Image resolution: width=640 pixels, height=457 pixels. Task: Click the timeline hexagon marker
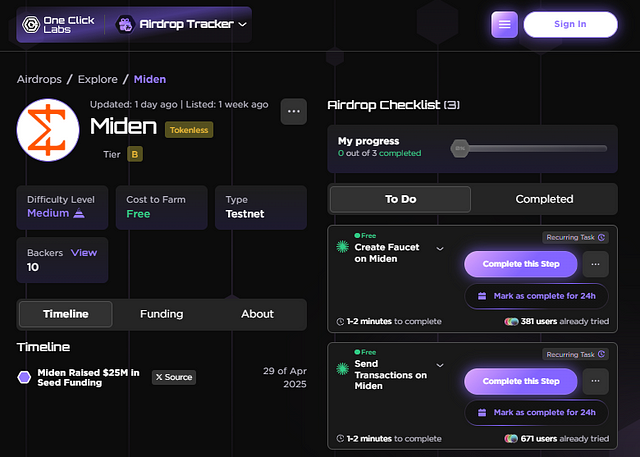point(24,377)
